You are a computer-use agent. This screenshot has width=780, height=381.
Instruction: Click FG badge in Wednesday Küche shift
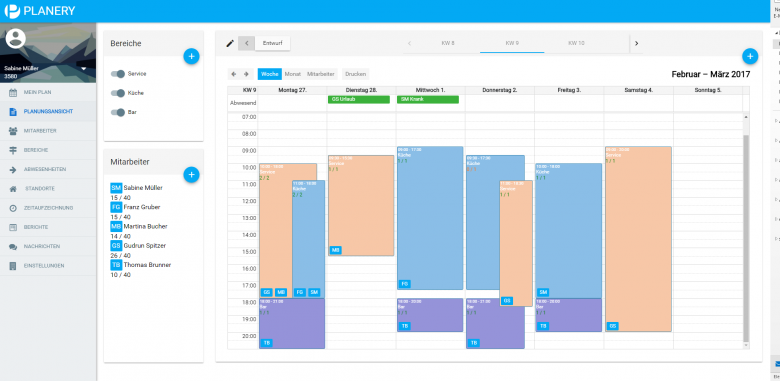pyautogui.click(x=405, y=284)
